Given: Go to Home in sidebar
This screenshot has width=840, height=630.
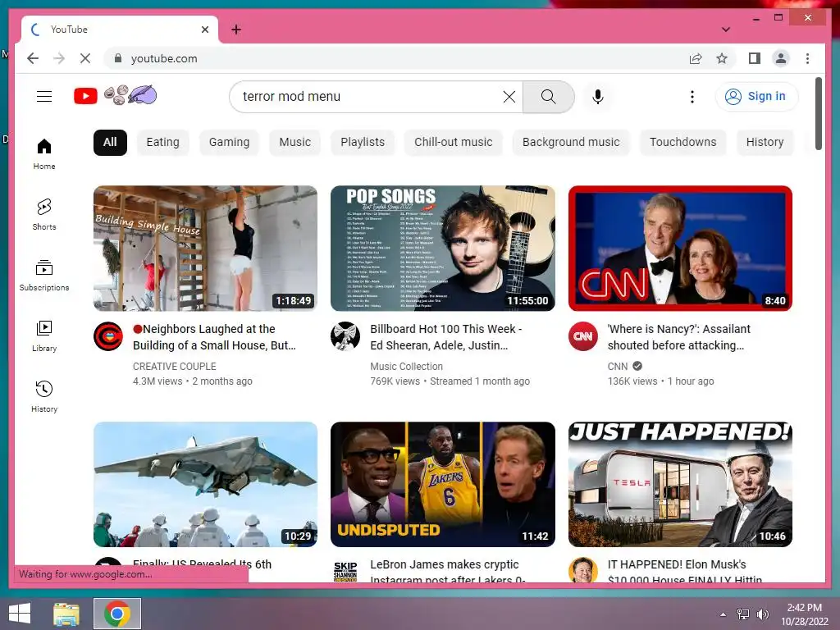Looking at the screenshot, I should [x=44, y=154].
